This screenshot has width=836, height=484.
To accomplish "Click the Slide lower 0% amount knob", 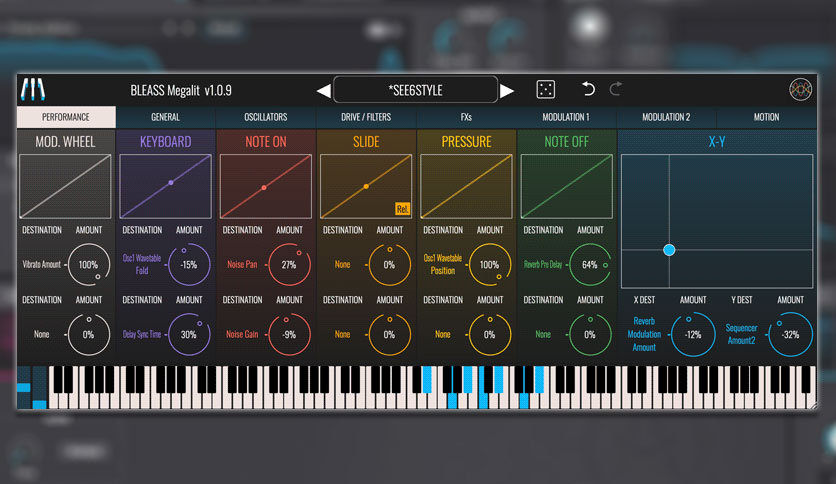I will click(x=389, y=335).
